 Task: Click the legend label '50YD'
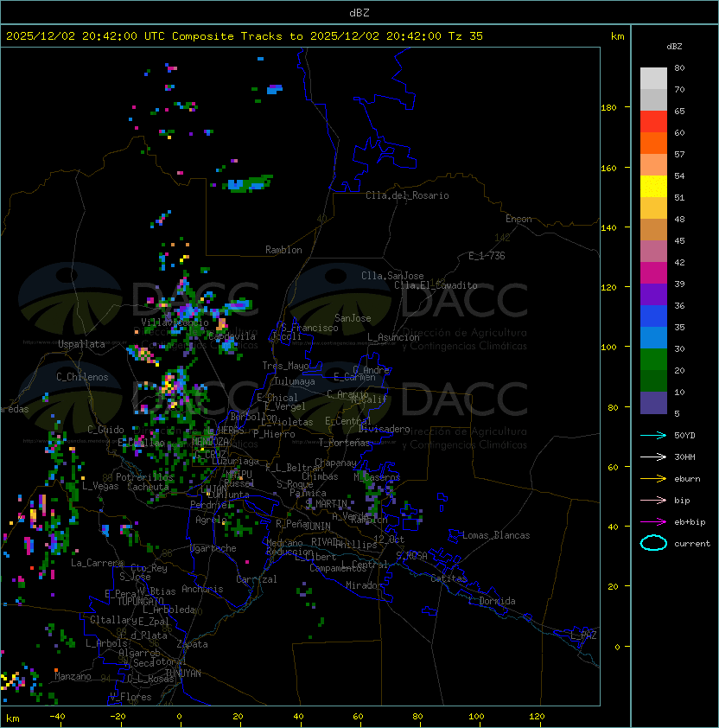point(684,436)
